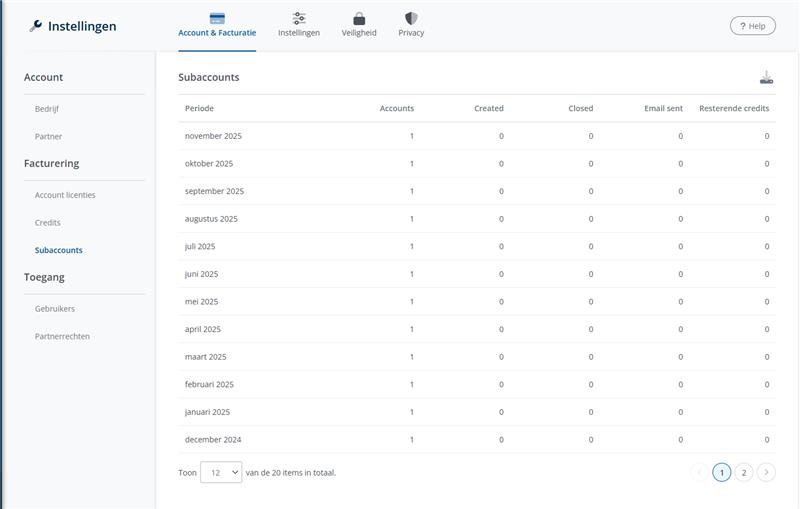This screenshot has height=509, width=800.
Task: Go to page 2 of results
Action: pos(744,472)
